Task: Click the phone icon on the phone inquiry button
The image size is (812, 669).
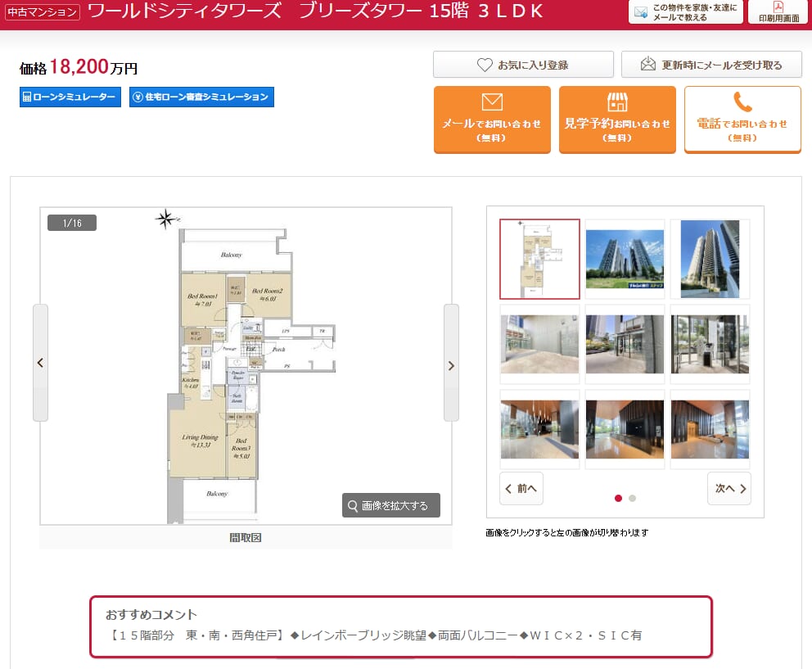Action: pyautogui.click(x=742, y=102)
